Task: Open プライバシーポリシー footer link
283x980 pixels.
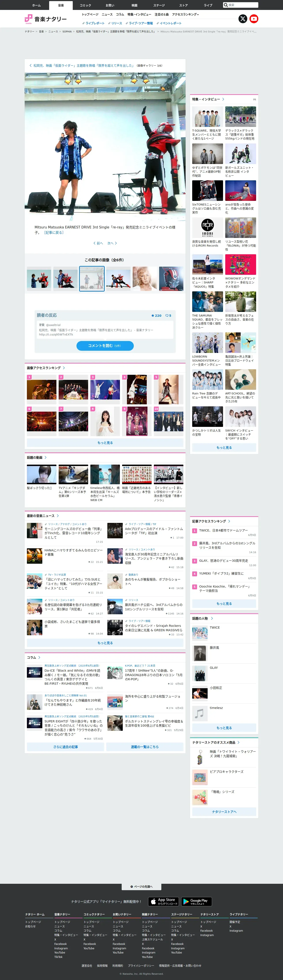Action: tap(141, 966)
